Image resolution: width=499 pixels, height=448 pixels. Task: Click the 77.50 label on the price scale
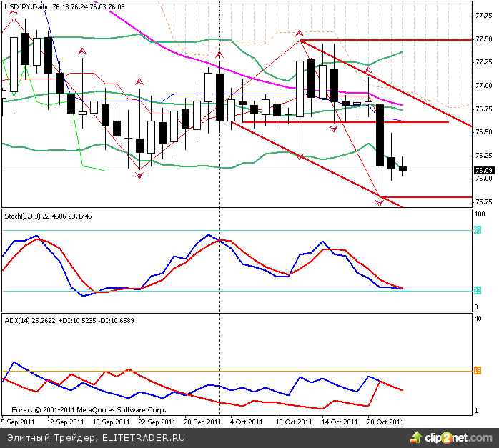485,39
